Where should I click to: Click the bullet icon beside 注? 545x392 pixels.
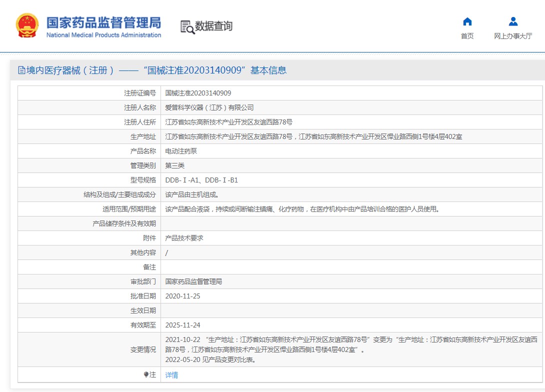146,374
